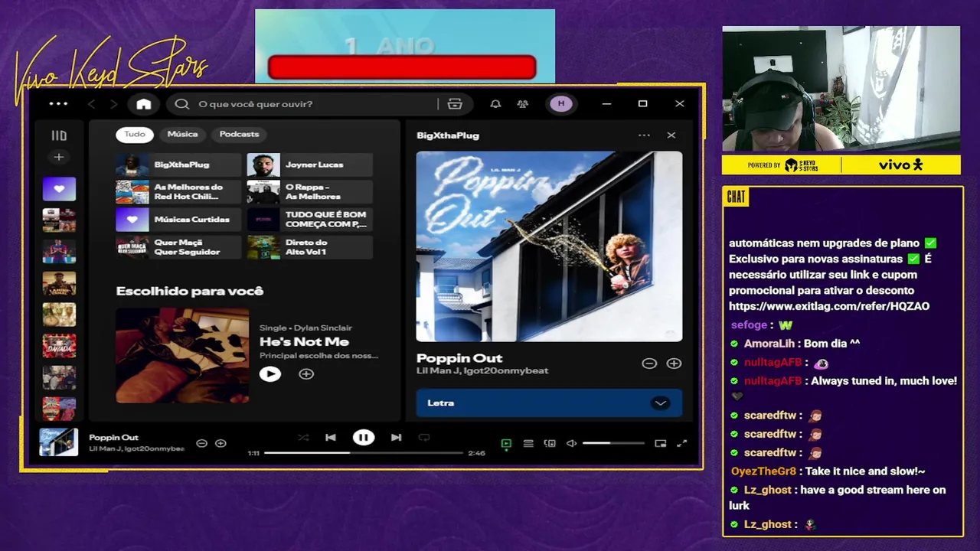The image size is (980, 551).
Task: Open the mini player
Action: 660,444
